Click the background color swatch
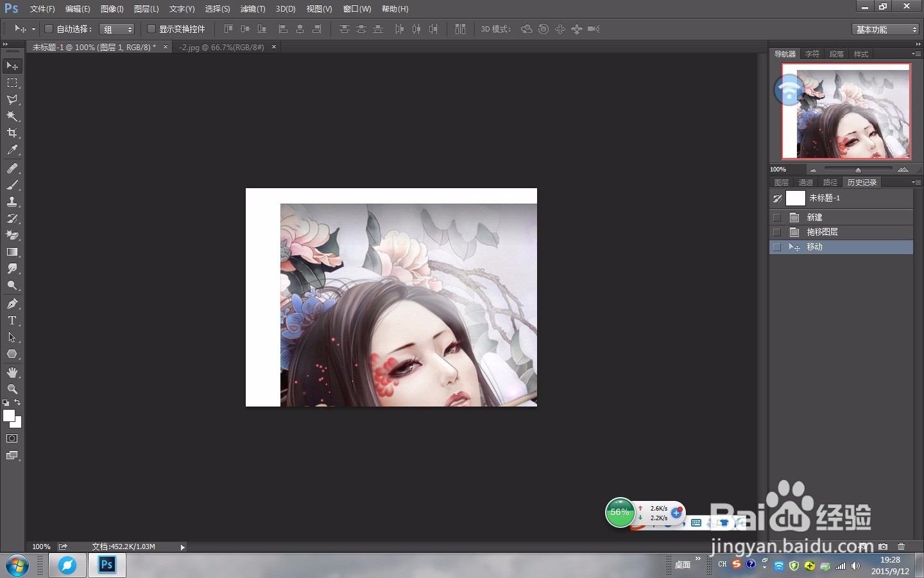 (x=17, y=424)
